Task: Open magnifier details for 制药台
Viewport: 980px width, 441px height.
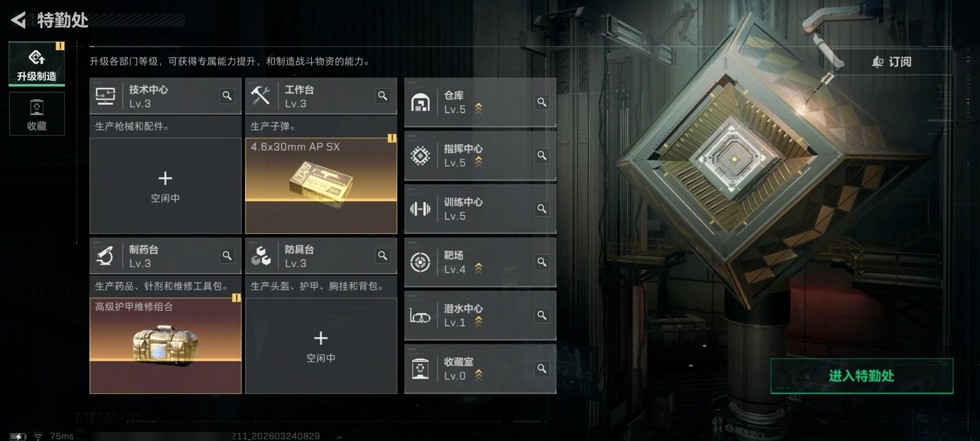Action: point(227,256)
